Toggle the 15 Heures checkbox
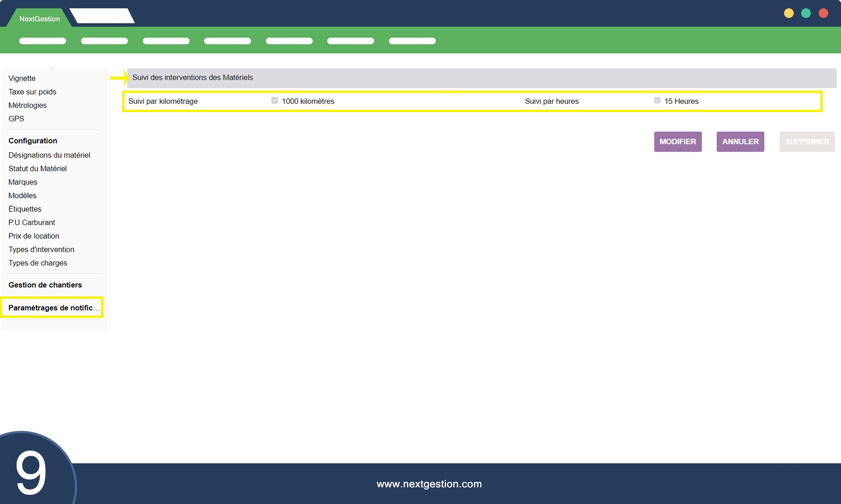The width and height of the screenshot is (841, 504). [657, 101]
